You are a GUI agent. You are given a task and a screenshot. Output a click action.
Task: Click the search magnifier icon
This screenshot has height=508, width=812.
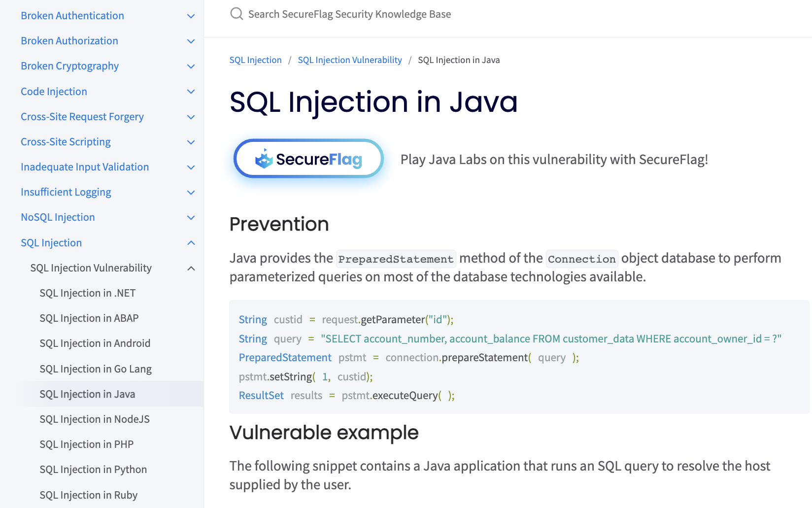point(237,14)
